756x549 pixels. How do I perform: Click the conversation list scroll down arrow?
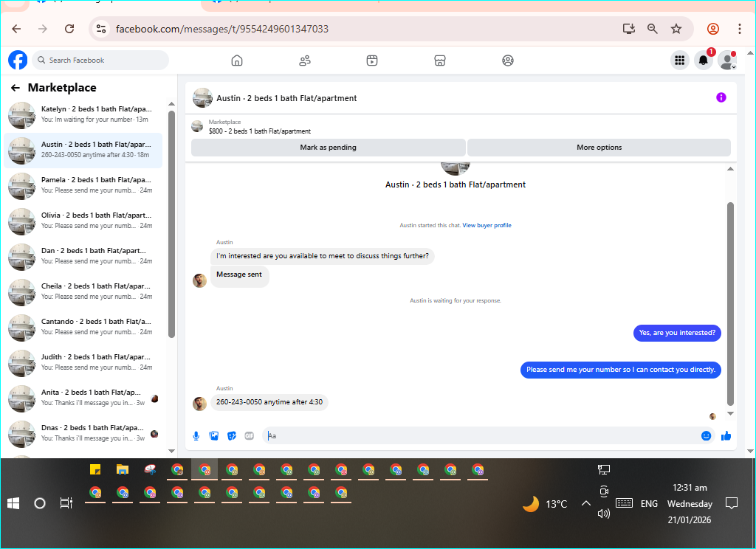(171, 451)
